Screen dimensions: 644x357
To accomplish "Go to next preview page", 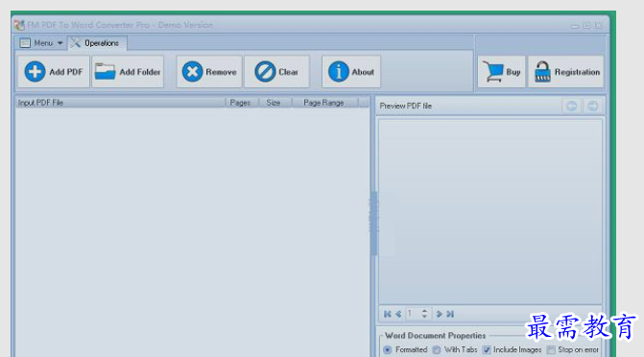I will click(439, 314).
